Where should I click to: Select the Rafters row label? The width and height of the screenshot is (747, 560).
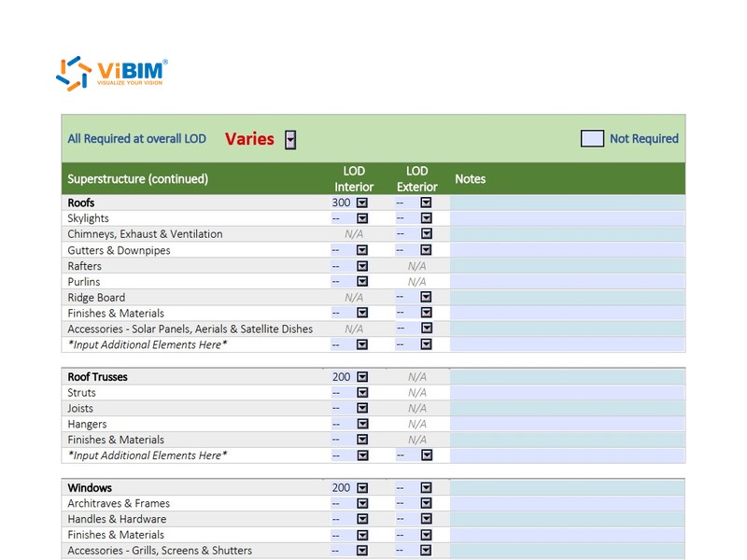click(84, 266)
